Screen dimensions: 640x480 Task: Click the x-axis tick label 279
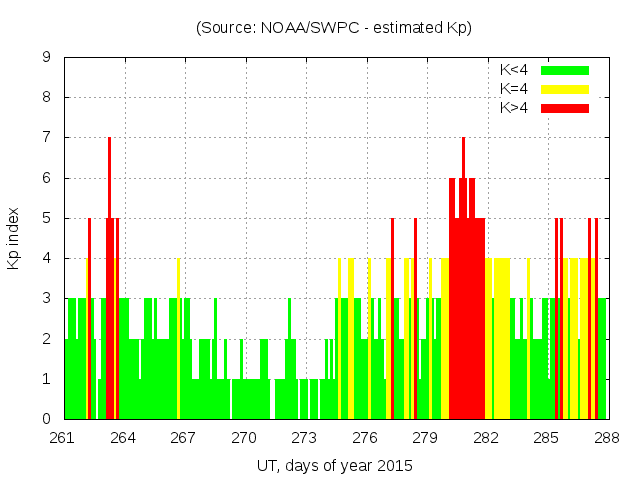pyautogui.click(x=425, y=438)
